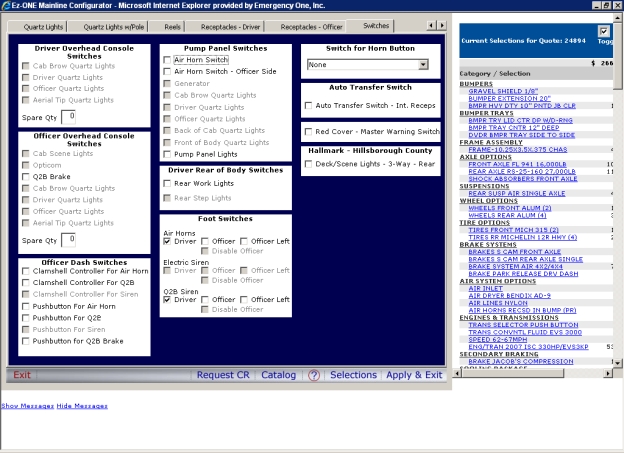Click Apply & Exit
Image resolution: width=624 pixels, height=453 pixels.
[414, 375]
